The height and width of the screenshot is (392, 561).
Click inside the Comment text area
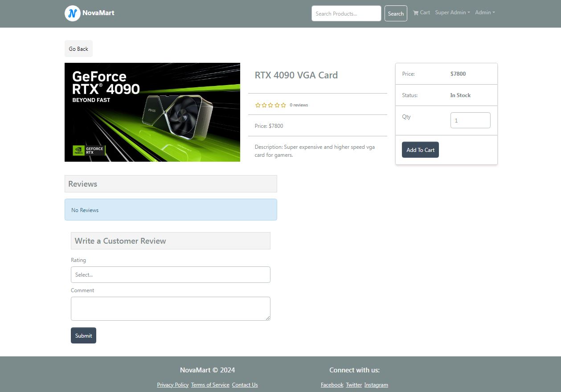(x=171, y=309)
